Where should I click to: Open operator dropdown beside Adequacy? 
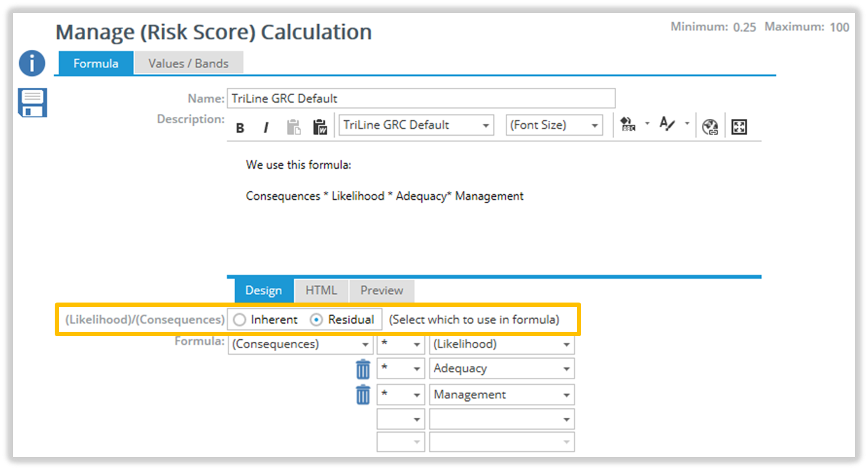pyautogui.click(x=401, y=369)
